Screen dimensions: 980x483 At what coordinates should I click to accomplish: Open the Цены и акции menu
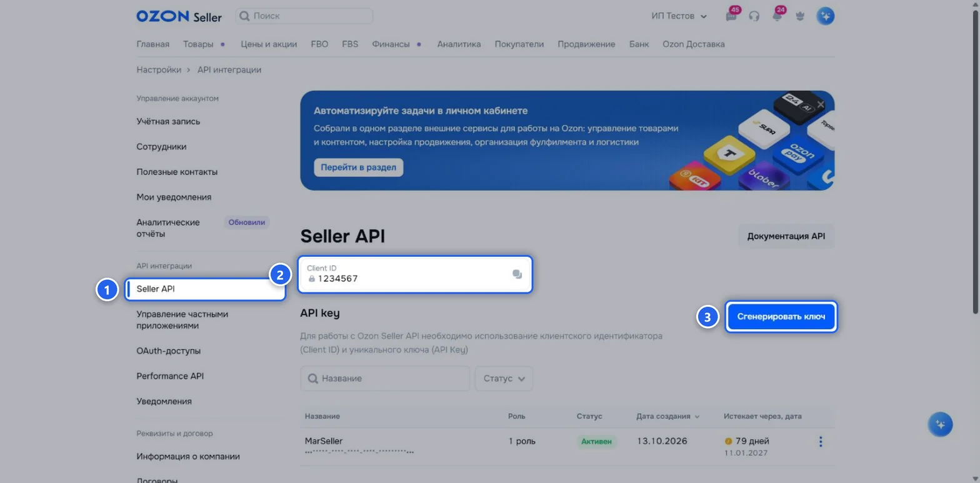click(269, 44)
